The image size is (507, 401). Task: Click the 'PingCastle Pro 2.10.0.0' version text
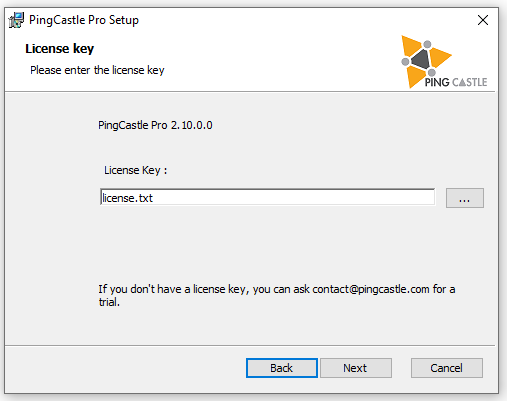(x=155, y=125)
